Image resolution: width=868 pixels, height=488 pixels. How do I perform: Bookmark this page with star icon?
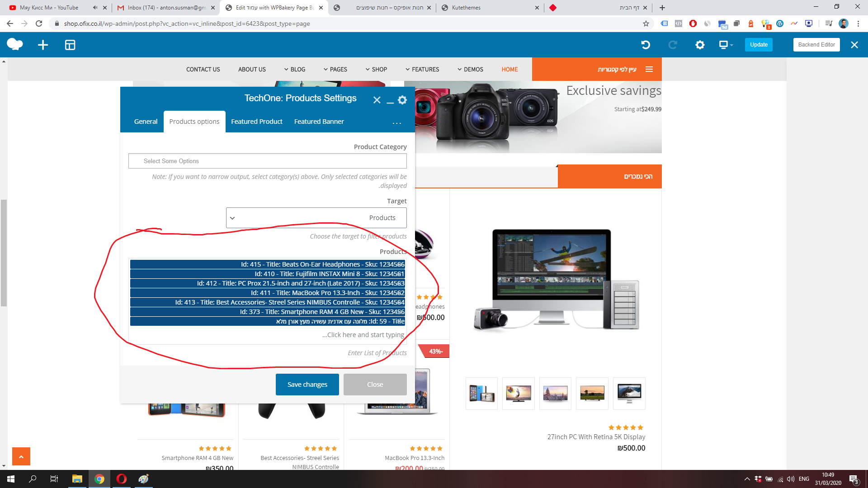click(646, 23)
